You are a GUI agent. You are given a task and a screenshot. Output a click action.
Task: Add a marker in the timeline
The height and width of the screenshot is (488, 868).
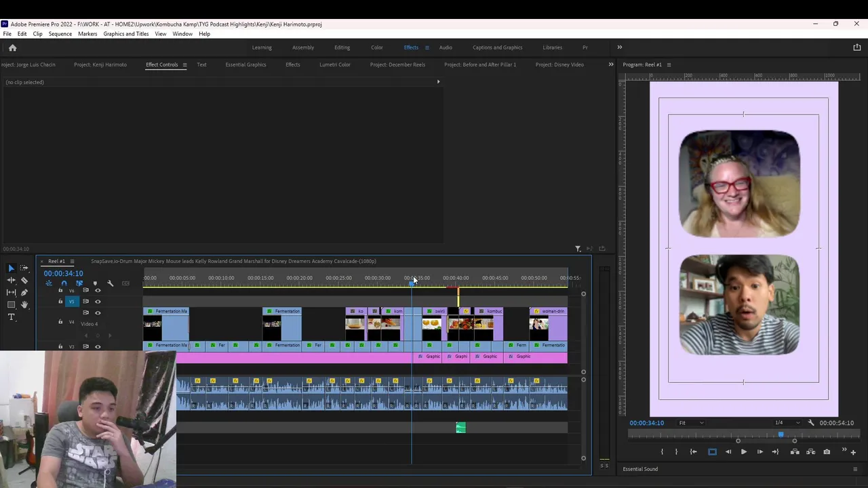point(95,283)
